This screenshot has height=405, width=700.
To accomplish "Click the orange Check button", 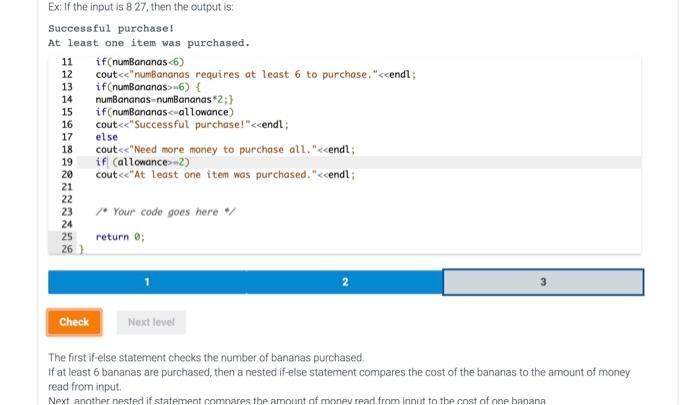I will tap(74, 322).
